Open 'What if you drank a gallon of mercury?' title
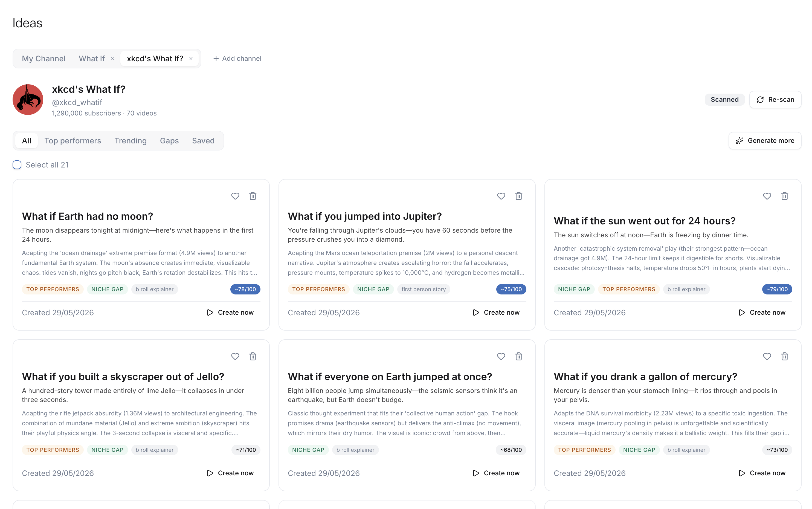The width and height of the screenshot is (812, 509). click(645, 377)
